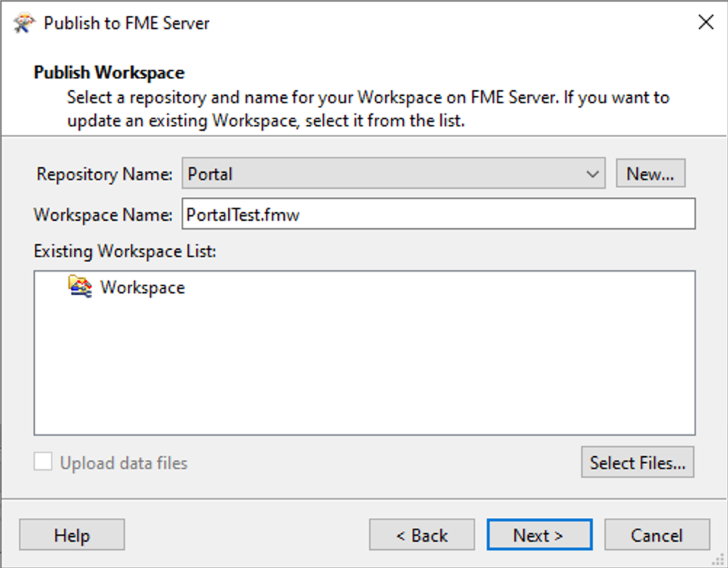Open Help for publishing
The width and height of the screenshot is (728, 568).
tap(72, 535)
